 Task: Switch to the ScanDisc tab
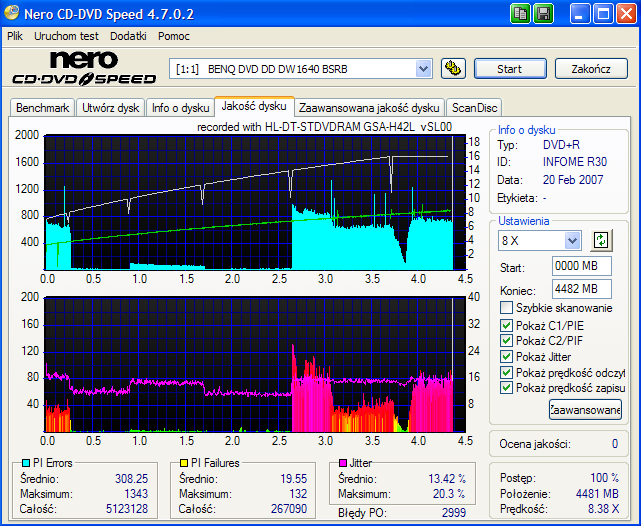[x=473, y=107]
